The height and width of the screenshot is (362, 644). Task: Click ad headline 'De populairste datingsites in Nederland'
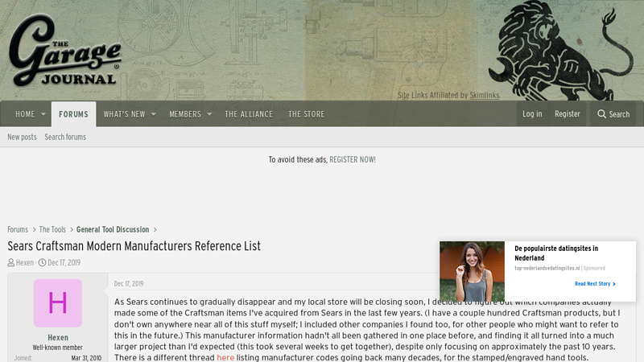click(x=556, y=253)
